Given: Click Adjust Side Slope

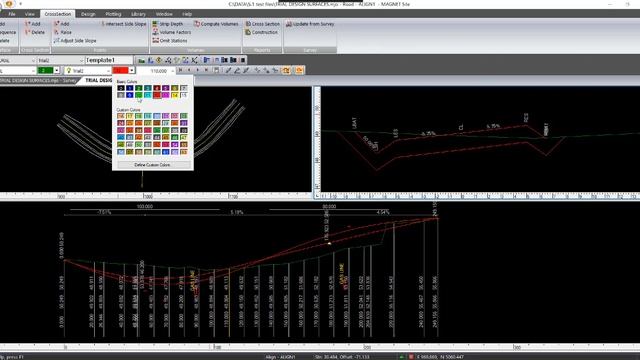Looking at the screenshot, I should tap(75, 41).
